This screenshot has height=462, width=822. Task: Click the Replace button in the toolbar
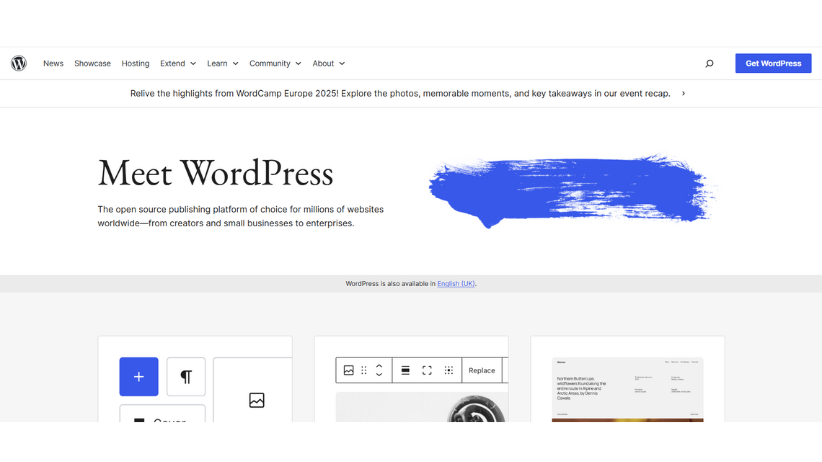(x=482, y=370)
